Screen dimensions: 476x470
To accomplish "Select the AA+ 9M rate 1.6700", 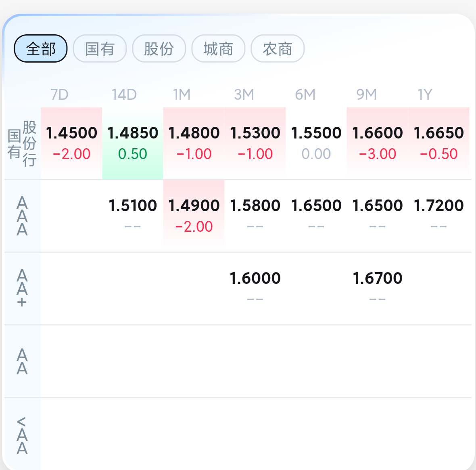I will pos(377,288).
